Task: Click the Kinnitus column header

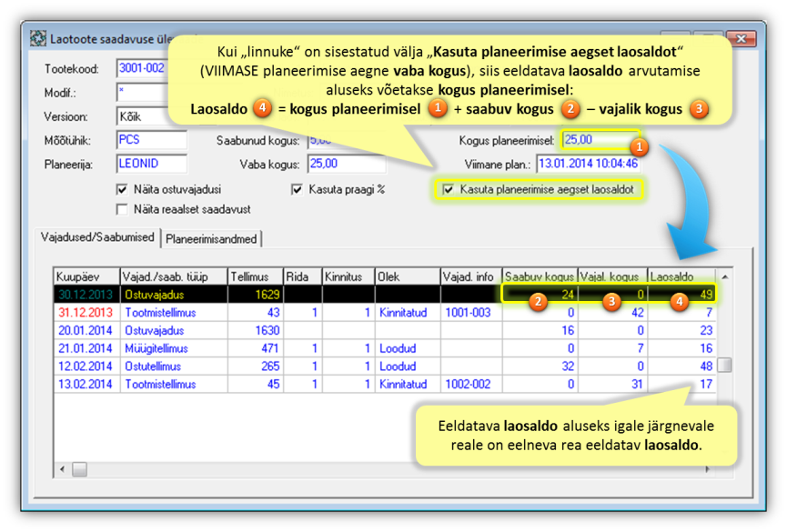Action: pos(348,276)
